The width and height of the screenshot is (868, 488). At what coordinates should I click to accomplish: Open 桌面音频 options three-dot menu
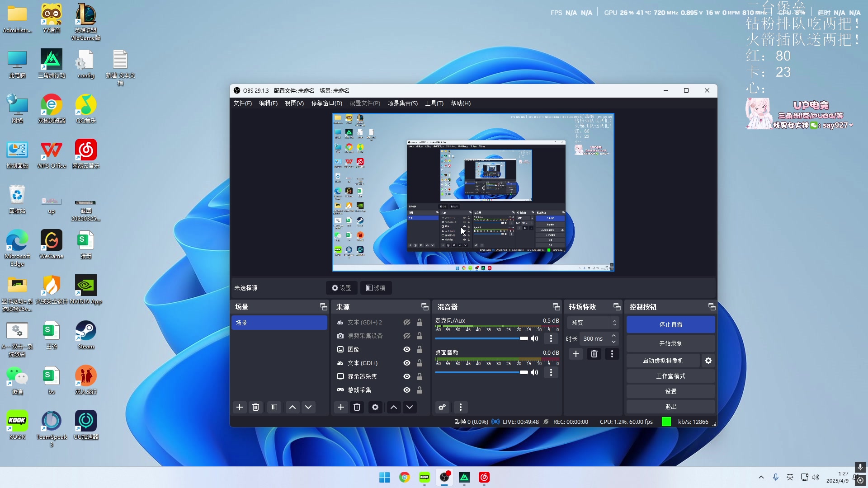(551, 372)
